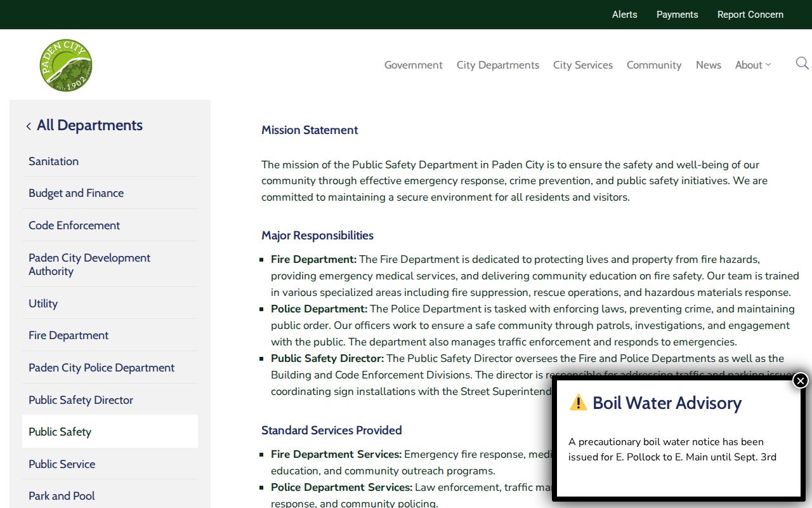Viewport: 812px width, 508px height.
Task: Open Public Service department page
Action: 110,464
